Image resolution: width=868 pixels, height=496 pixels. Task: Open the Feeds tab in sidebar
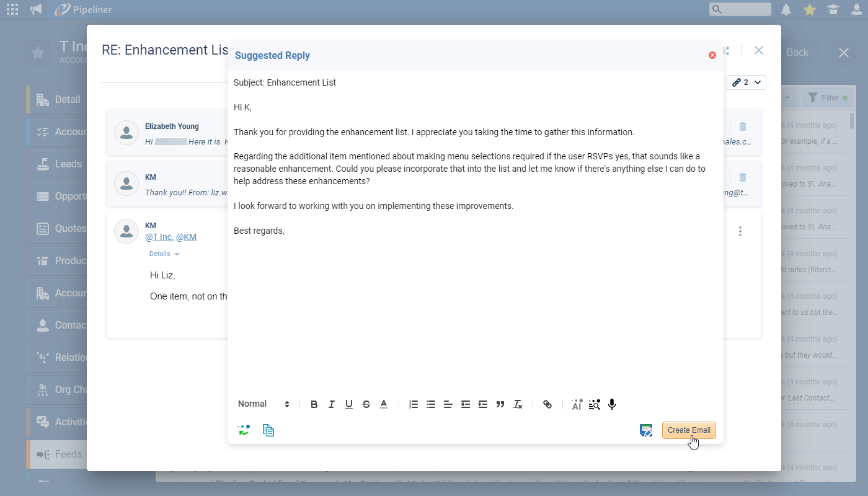point(68,454)
